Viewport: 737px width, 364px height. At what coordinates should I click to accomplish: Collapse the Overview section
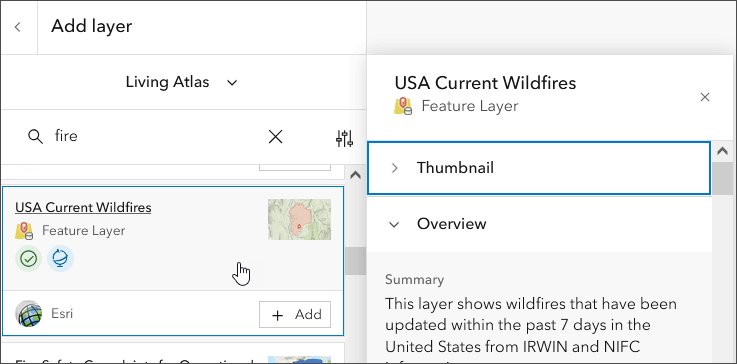(x=540, y=224)
